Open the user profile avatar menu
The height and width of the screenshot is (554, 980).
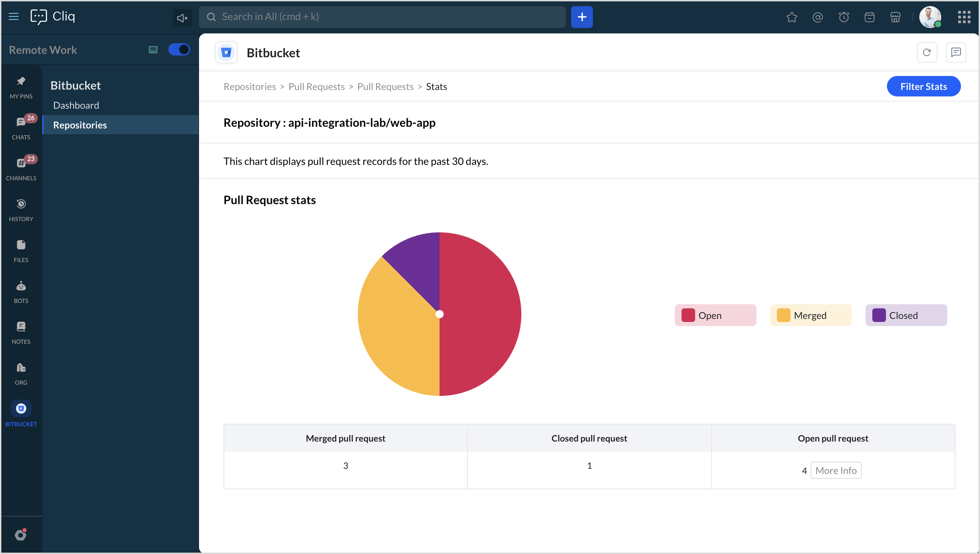[930, 17]
